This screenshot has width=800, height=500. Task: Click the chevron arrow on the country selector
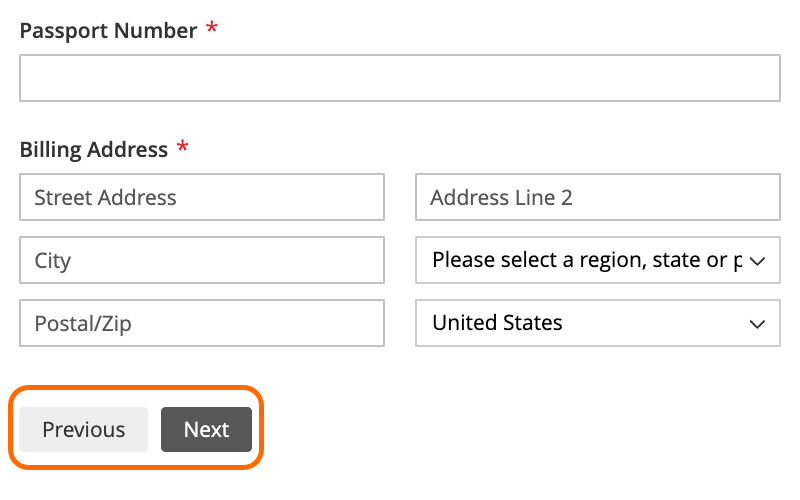[757, 324]
